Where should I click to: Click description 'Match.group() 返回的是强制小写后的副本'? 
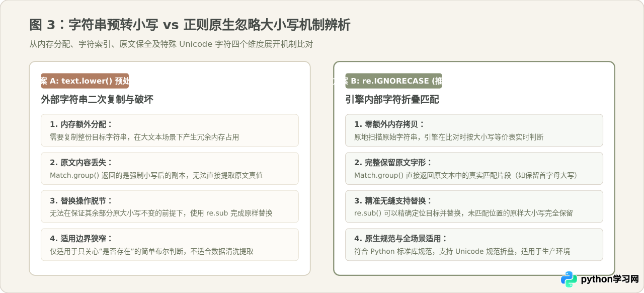pos(156,175)
